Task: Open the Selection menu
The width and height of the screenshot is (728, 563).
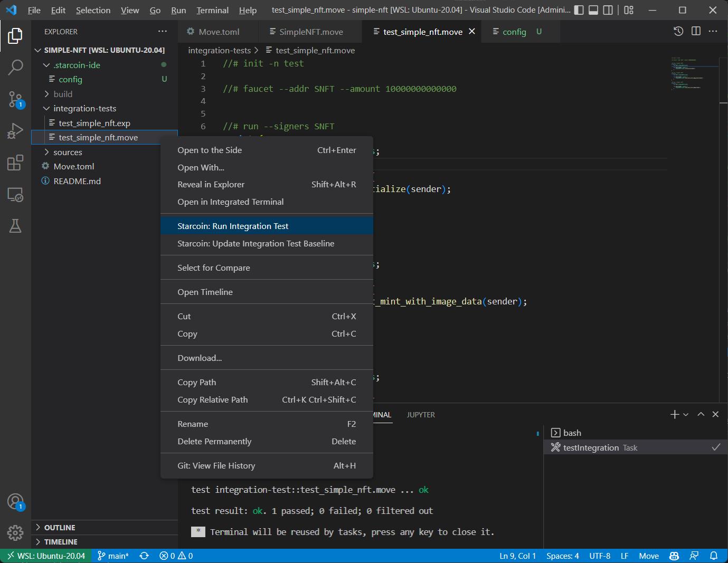Action: tap(93, 10)
